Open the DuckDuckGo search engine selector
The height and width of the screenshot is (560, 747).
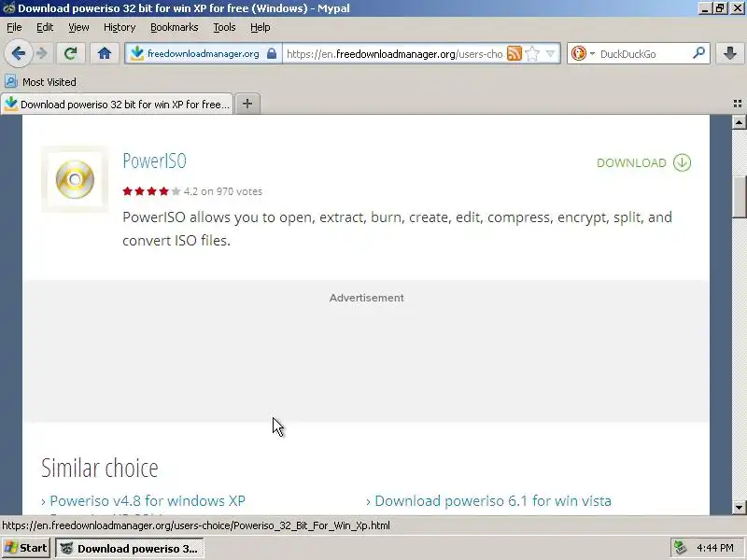(583, 53)
